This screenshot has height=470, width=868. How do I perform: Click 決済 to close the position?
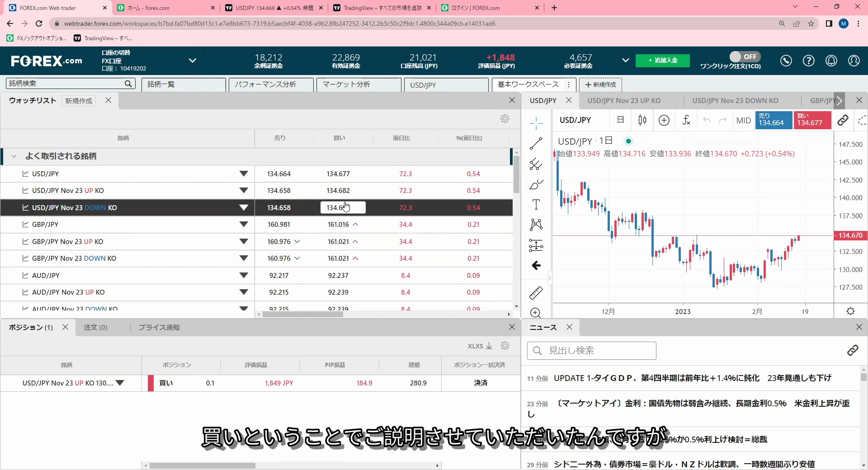click(481, 383)
